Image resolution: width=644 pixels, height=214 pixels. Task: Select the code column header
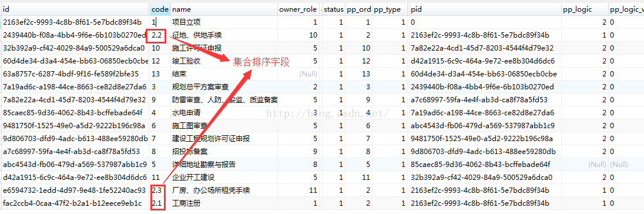click(x=160, y=9)
